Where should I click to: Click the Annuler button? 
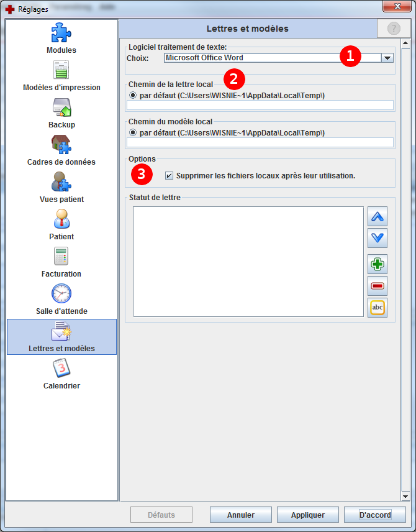pos(241,515)
